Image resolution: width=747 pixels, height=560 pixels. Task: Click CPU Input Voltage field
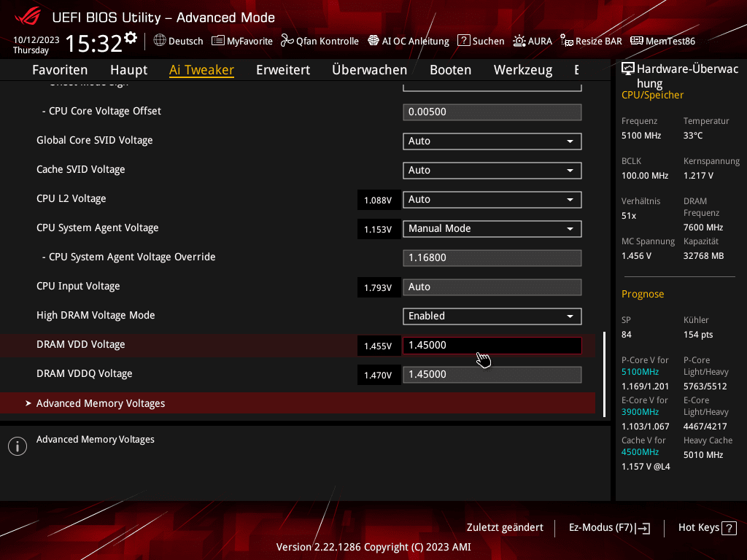[x=492, y=287]
